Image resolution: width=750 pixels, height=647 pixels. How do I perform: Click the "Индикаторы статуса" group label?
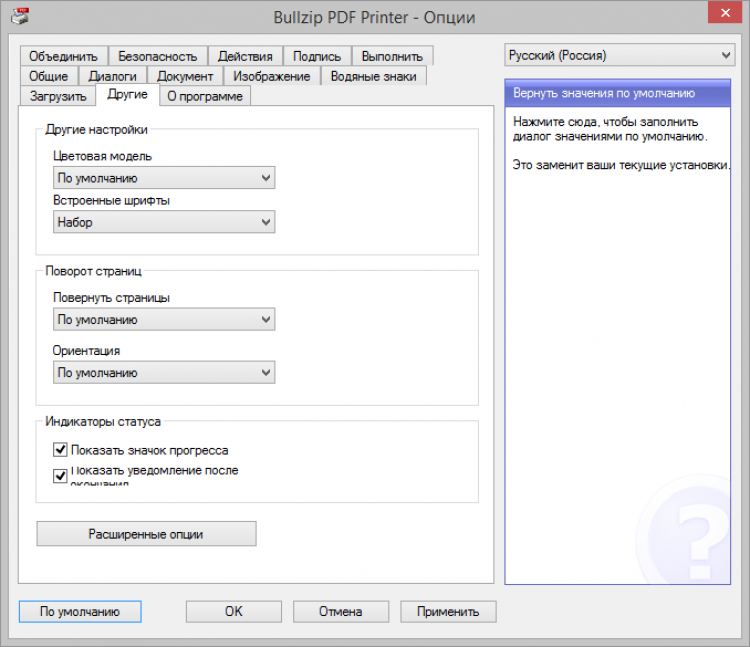point(103,421)
